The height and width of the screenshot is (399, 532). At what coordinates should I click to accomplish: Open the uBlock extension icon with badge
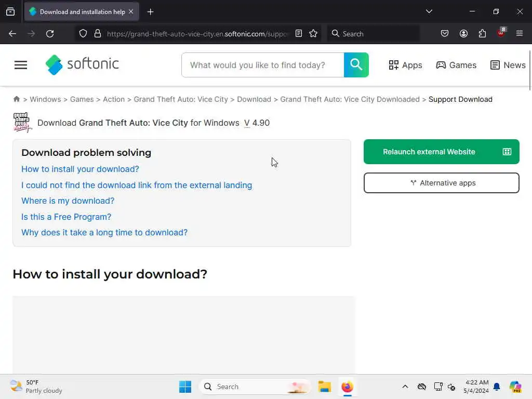[x=501, y=33]
